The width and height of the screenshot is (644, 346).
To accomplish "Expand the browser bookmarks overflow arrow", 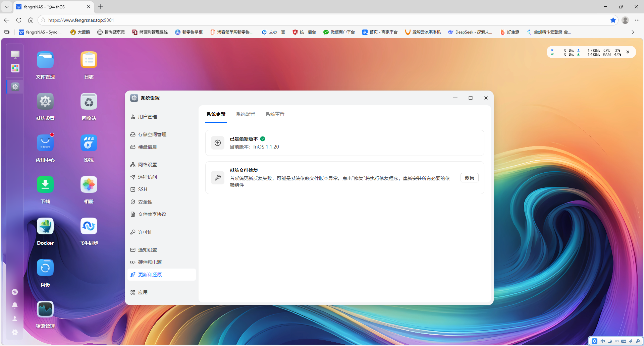I will coord(632,32).
